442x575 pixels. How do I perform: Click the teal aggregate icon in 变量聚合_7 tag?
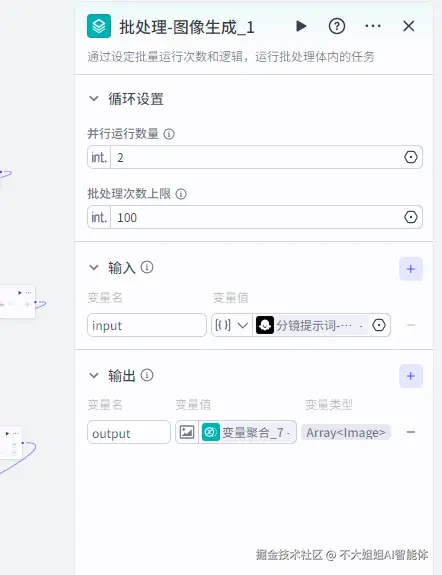point(211,432)
